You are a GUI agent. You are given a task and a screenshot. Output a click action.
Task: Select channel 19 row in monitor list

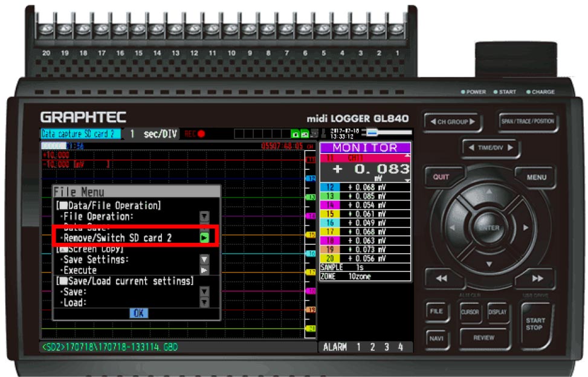(365, 250)
